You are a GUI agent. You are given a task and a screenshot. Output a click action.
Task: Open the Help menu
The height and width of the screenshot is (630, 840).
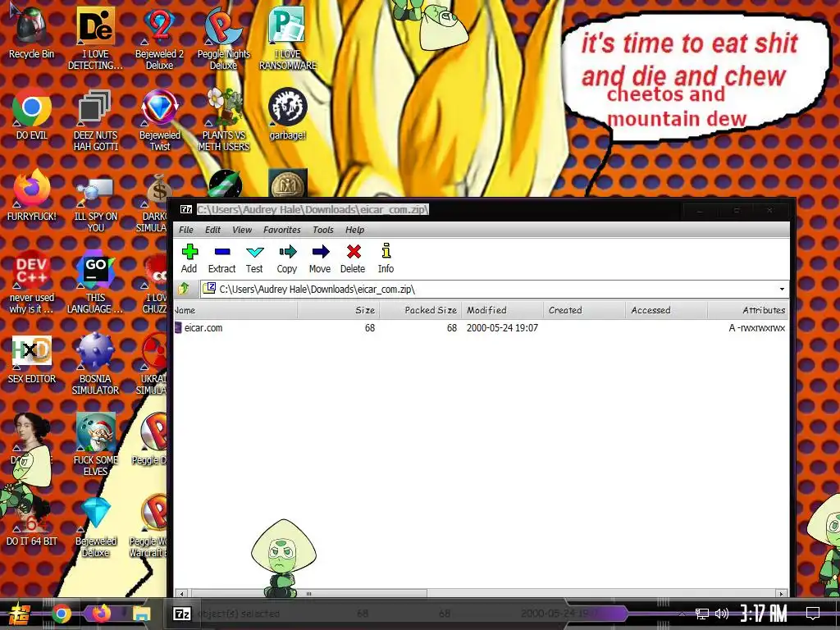354,230
